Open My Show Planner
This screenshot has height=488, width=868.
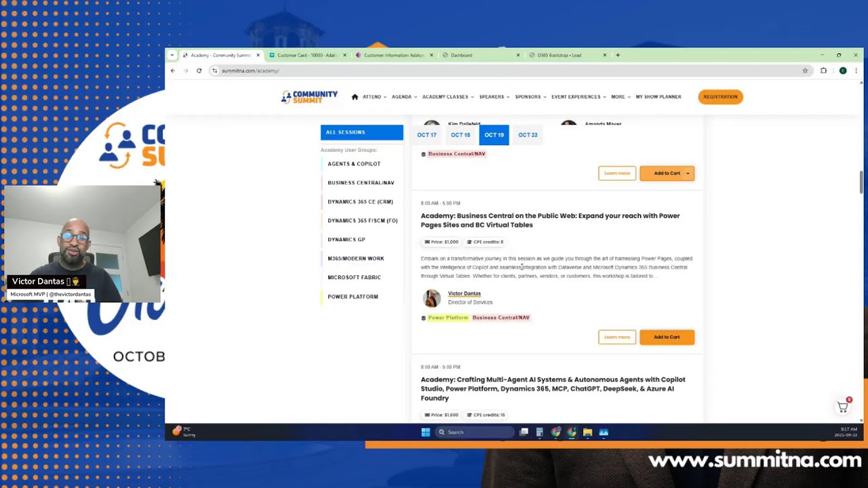click(x=658, y=97)
